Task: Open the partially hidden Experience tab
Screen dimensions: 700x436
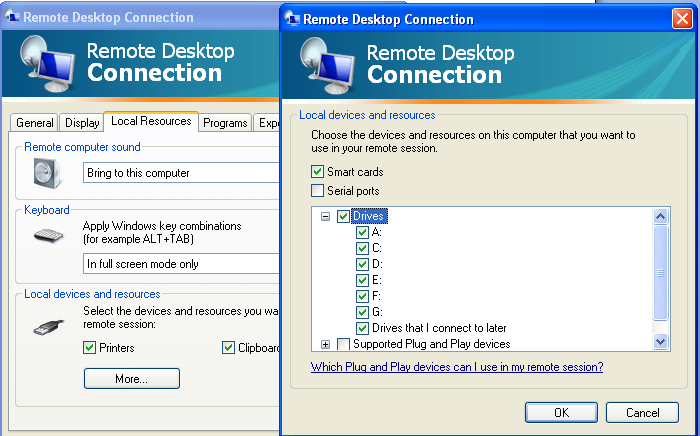Action: [267, 123]
